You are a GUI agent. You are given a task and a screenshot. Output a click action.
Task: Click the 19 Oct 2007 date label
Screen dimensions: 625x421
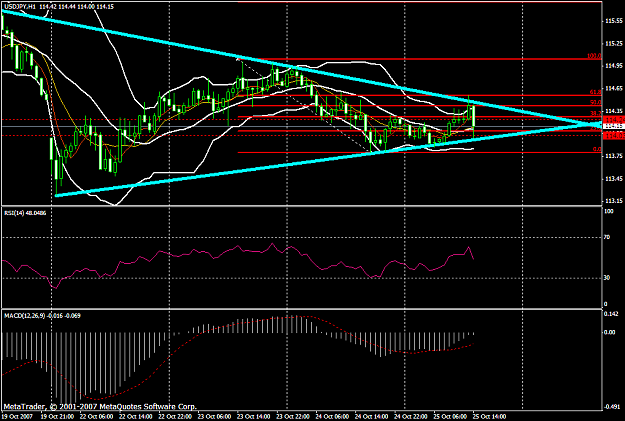coord(16,417)
